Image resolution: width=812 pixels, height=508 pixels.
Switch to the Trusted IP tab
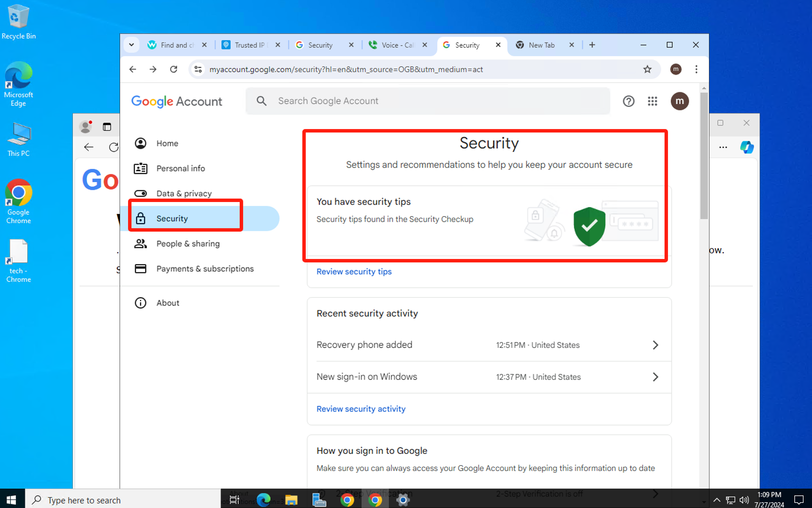click(x=251, y=45)
